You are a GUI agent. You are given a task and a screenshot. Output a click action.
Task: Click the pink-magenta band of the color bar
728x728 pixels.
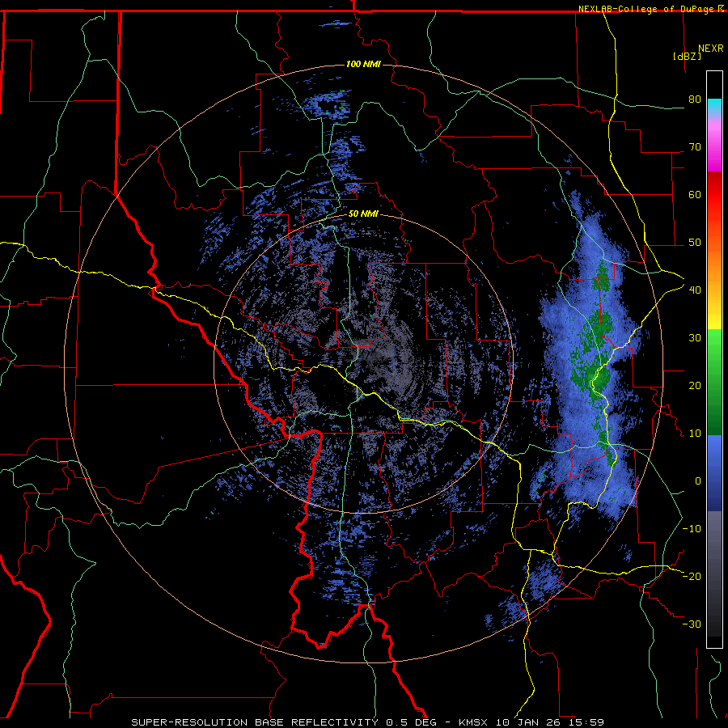(714, 144)
